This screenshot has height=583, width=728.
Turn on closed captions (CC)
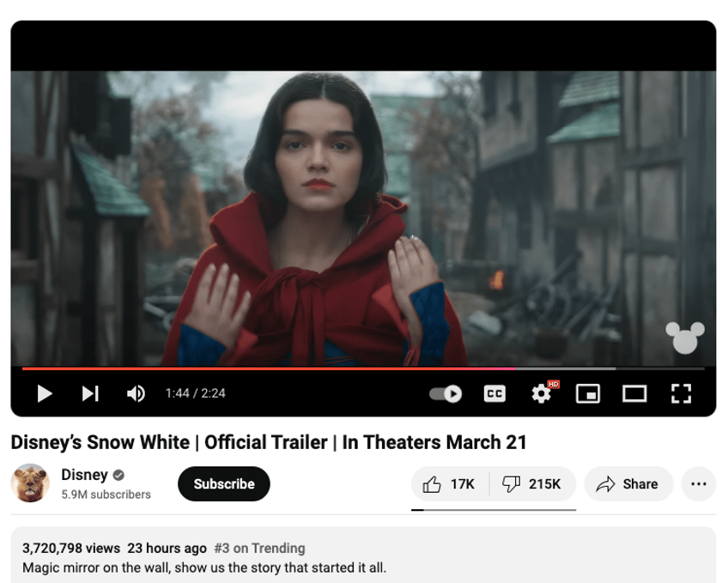tap(494, 393)
